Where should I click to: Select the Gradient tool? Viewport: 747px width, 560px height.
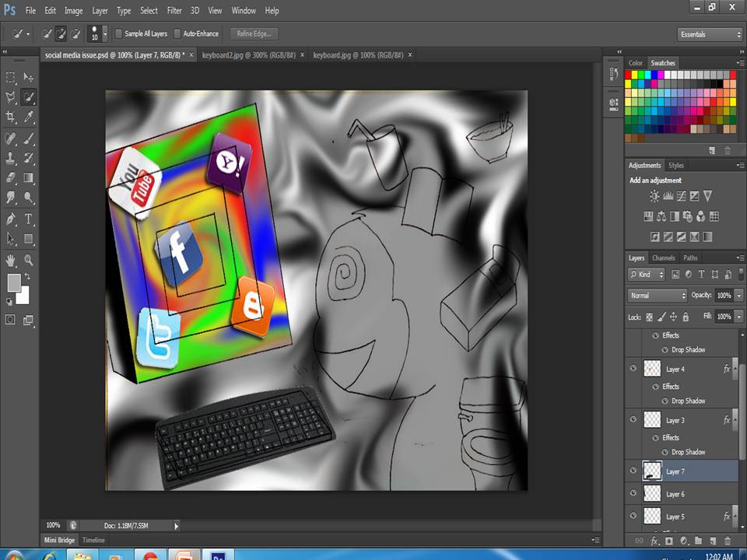[x=29, y=177]
